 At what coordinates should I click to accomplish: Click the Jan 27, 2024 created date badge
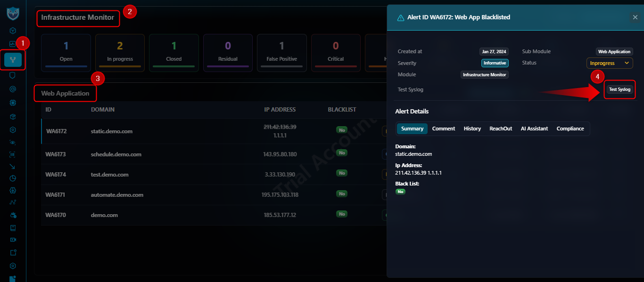click(x=494, y=52)
